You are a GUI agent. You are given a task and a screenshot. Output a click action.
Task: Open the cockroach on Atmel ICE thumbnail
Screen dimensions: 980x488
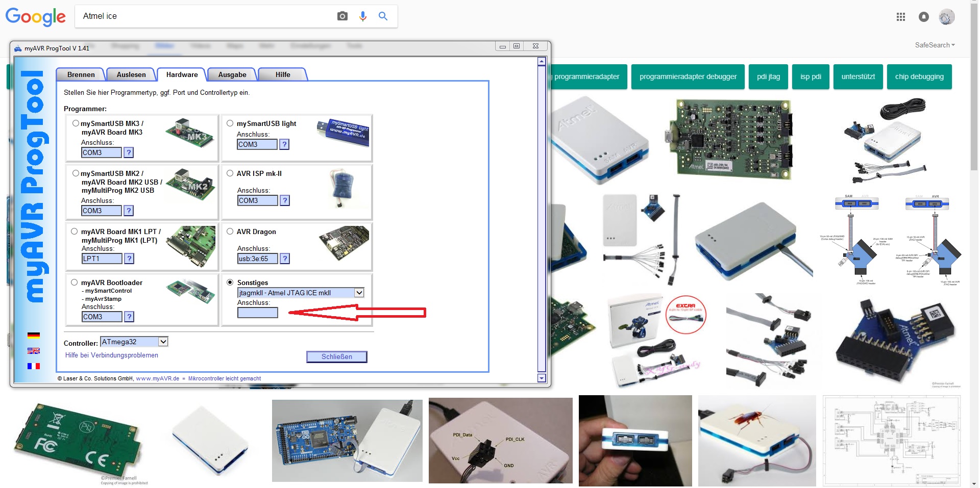(757, 441)
